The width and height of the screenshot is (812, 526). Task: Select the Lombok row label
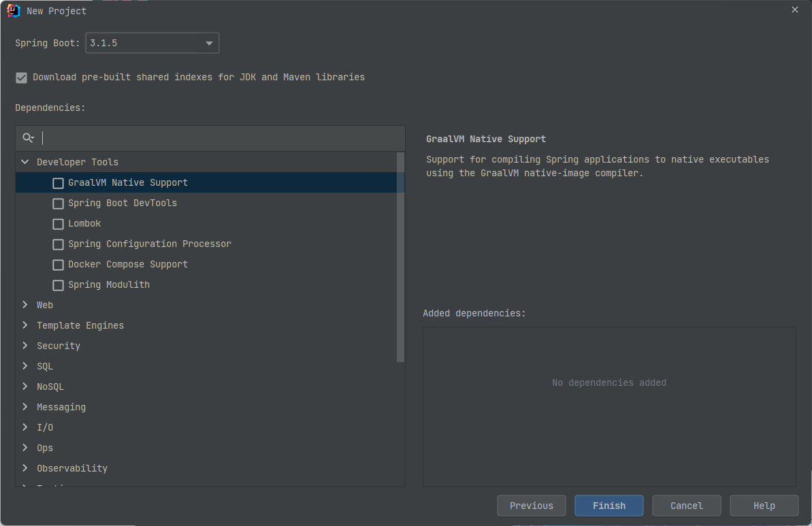(x=84, y=224)
